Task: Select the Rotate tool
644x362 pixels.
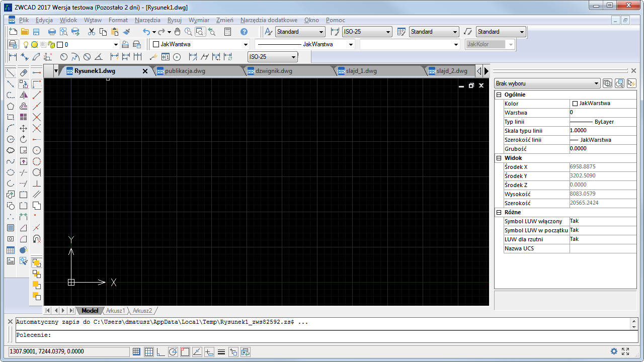Action: tap(24, 139)
